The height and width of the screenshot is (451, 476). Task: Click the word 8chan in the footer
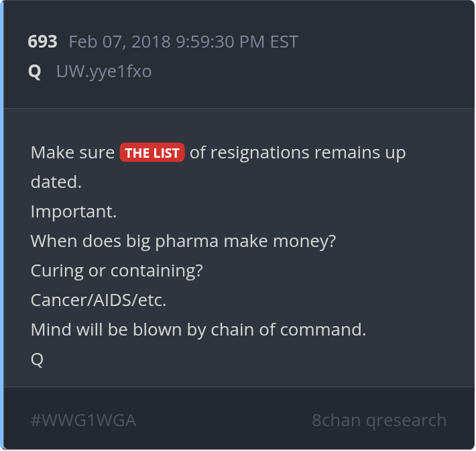pyautogui.click(x=335, y=421)
